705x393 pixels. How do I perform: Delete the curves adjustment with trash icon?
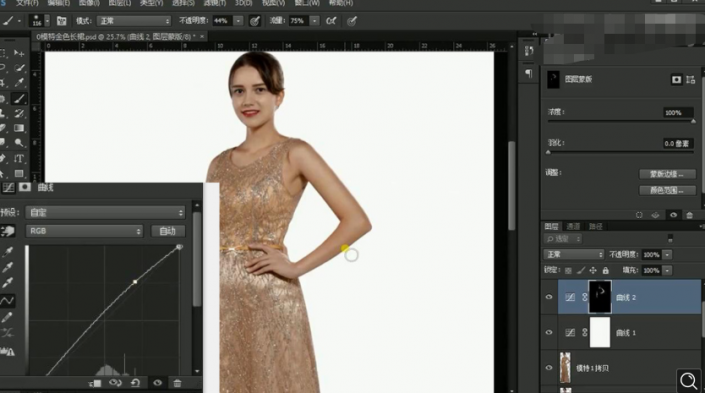[177, 383]
